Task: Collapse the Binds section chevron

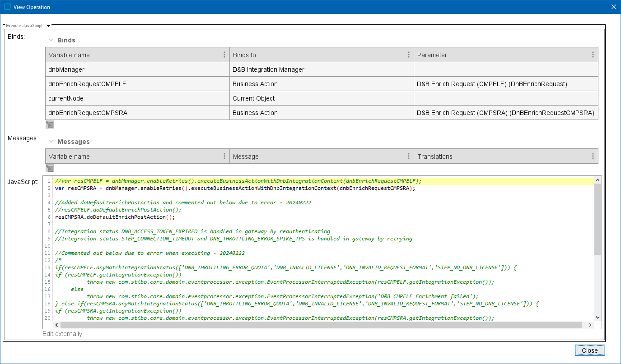Action: (51, 40)
